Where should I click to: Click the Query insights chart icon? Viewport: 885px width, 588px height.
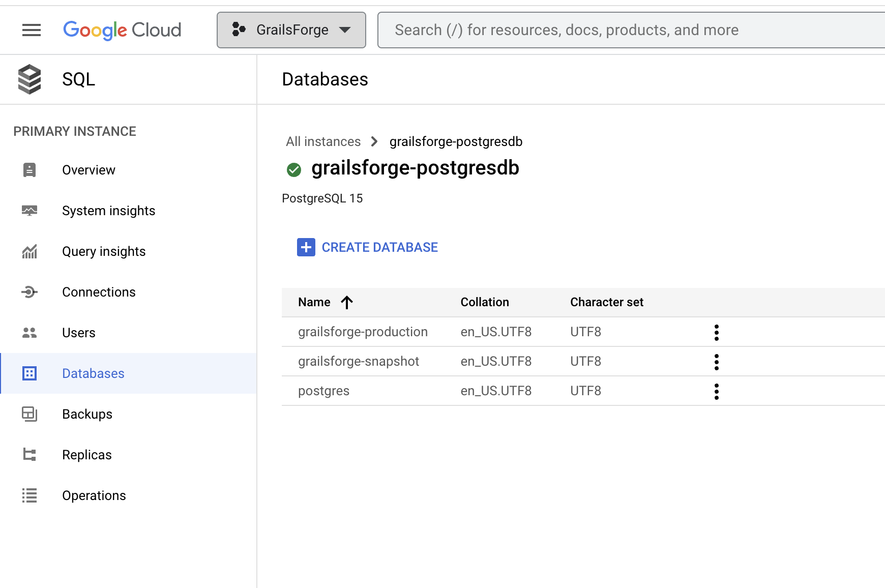pos(29,251)
